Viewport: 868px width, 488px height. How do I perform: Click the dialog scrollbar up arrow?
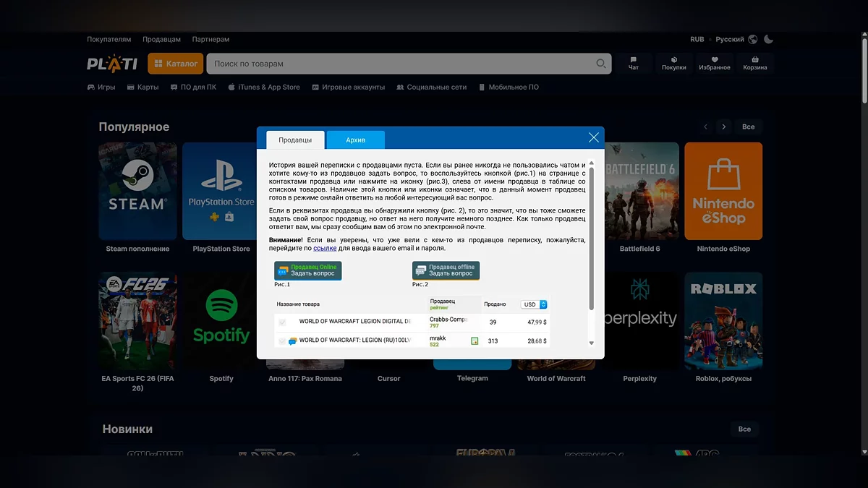[591, 163]
